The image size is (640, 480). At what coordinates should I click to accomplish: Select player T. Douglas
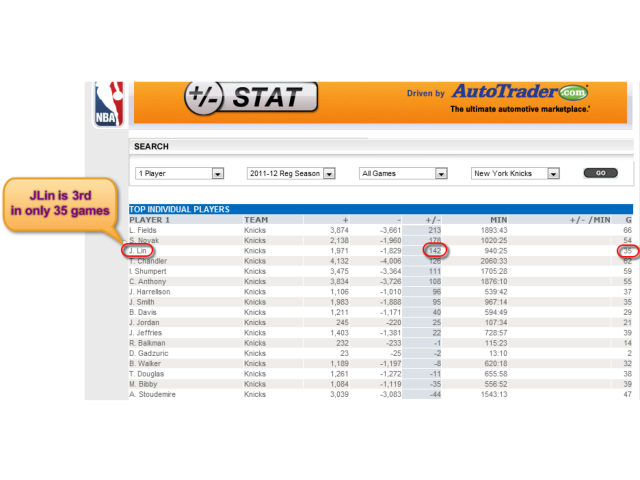(147, 373)
